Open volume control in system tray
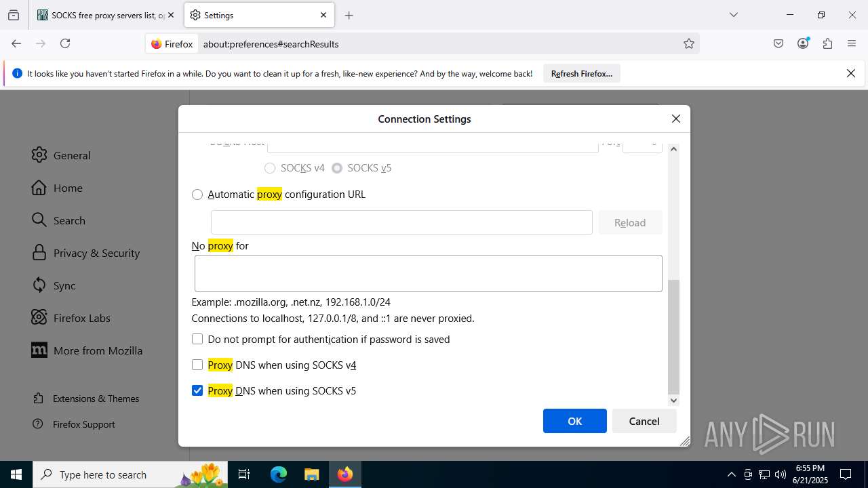The height and width of the screenshot is (488, 868). [x=781, y=474]
